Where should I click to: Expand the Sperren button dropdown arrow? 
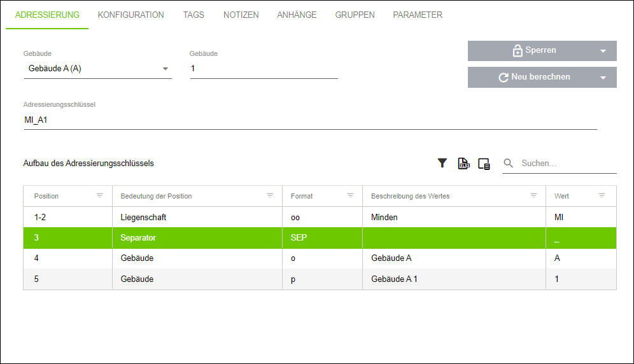click(x=603, y=51)
